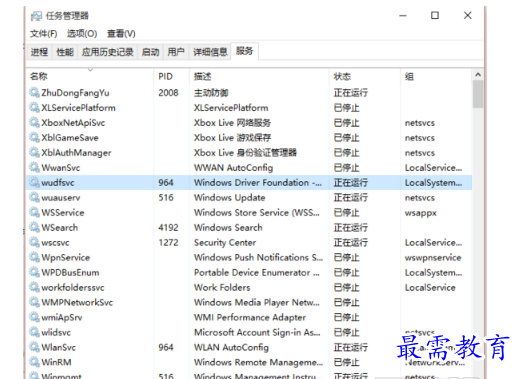
Task: Click the Security Center description cell
Action: click(x=225, y=243)
